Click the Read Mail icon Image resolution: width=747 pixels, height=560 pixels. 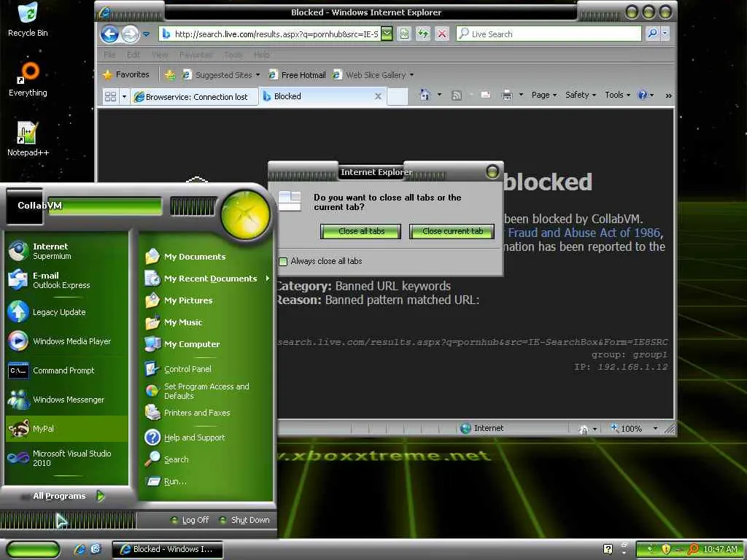point(486,96)
